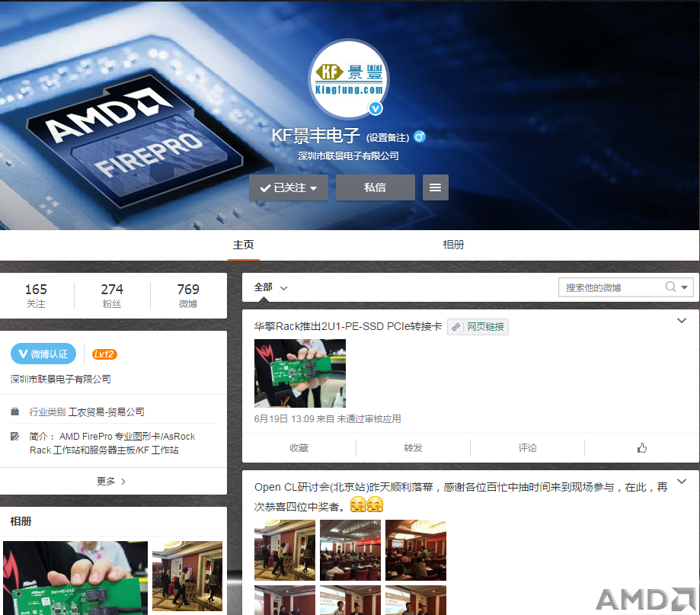Expand first post options chevron
This screenshot has width=700, height=615.
coord(681,321)
